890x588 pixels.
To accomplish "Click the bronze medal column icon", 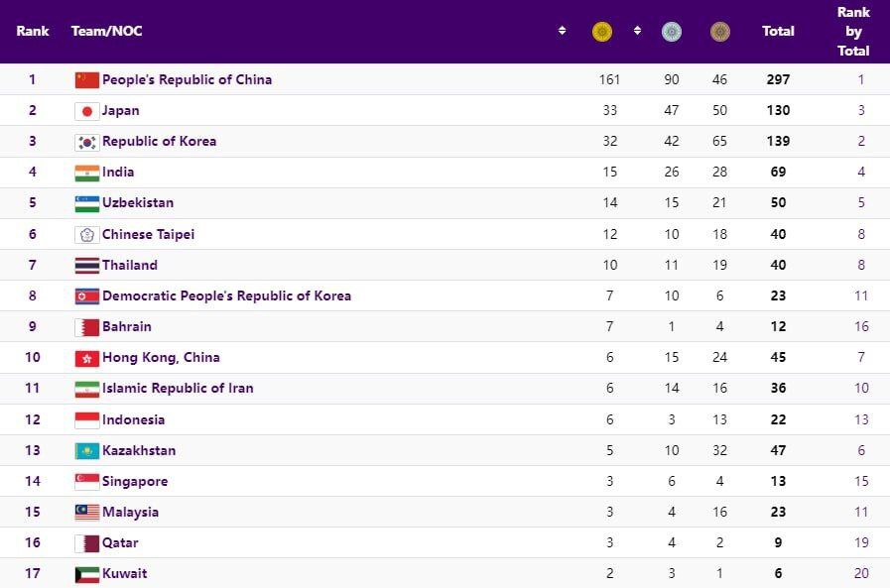I will point(720,32).
